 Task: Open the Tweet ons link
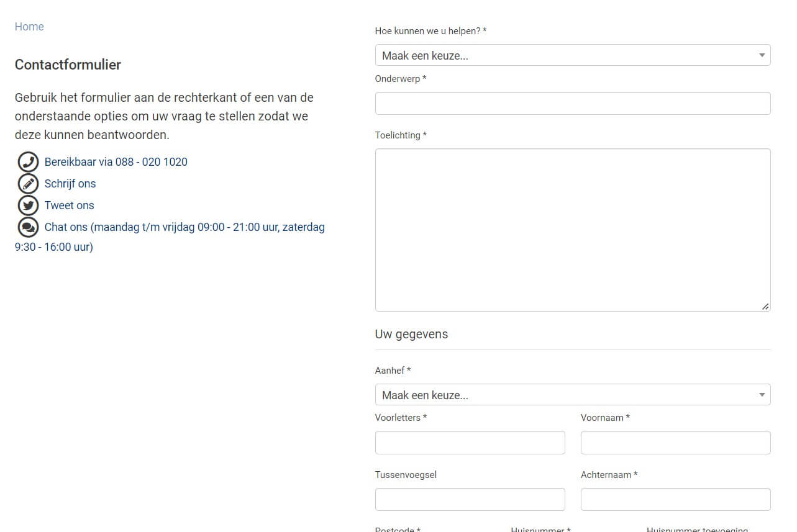point(70,205)
